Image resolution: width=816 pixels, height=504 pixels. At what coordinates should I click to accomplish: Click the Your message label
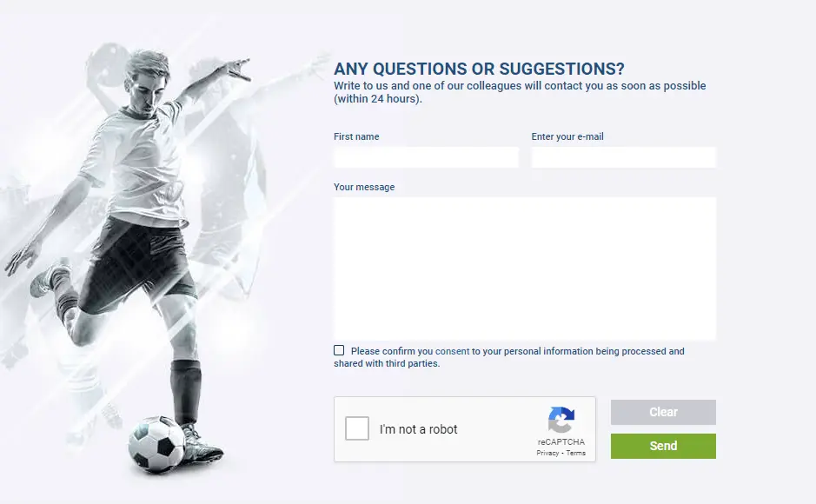[364, 187]
